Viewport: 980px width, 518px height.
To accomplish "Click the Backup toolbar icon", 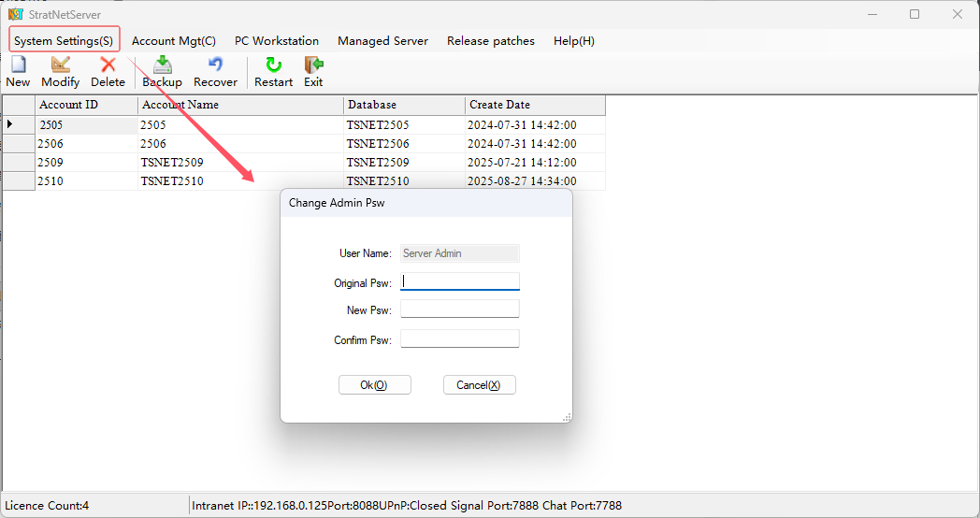I will (x=162, y=65).
